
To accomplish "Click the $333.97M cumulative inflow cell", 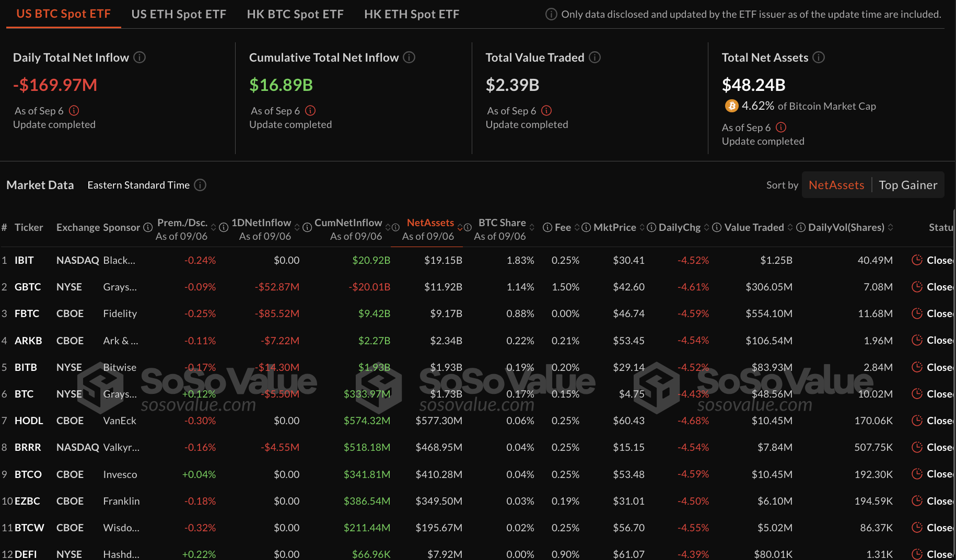I will pyautogui.click(x=367, y=394).
